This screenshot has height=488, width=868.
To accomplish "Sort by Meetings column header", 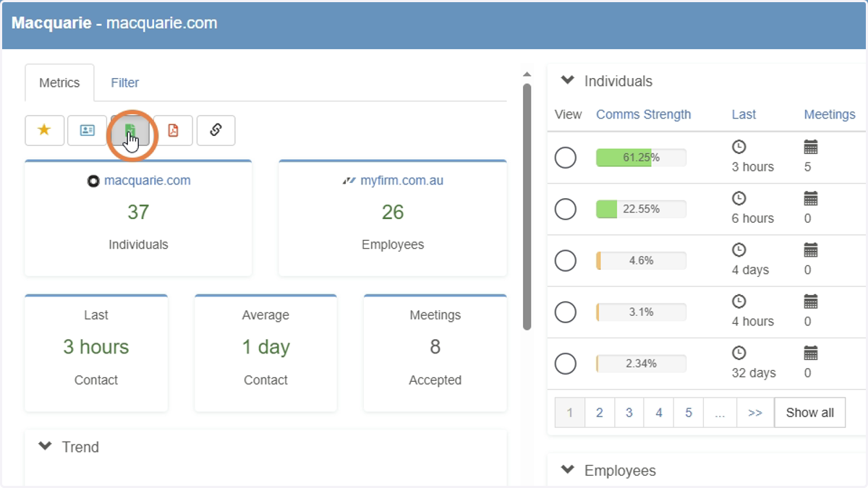I will (x=830, y=114).
